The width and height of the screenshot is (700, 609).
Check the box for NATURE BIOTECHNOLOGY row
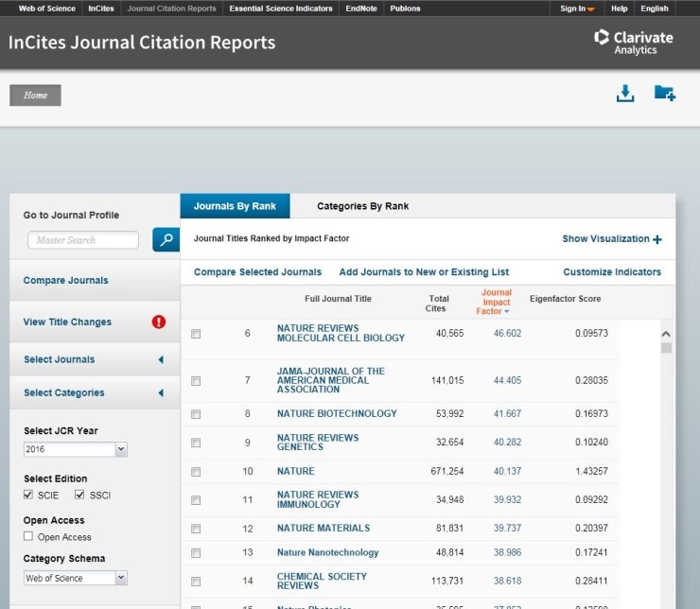[196, 414]
